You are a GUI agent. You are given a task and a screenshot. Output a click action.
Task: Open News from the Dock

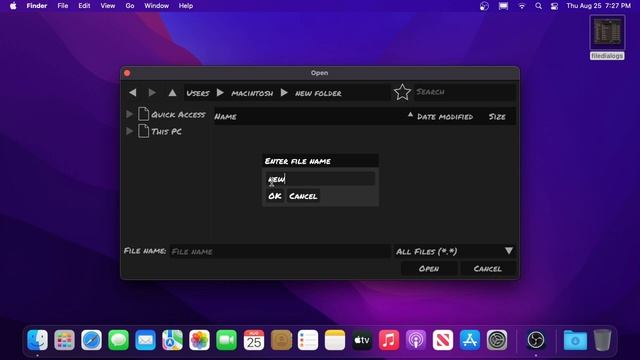click(443, 340)
